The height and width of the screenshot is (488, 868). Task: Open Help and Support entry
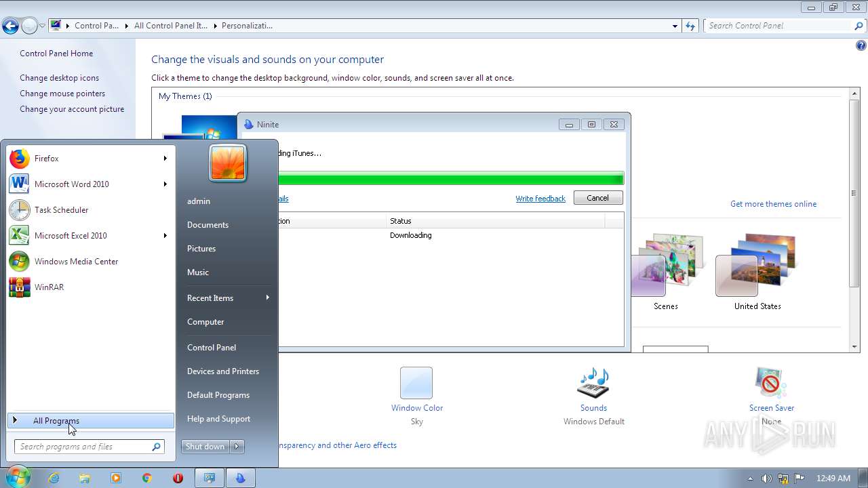point(219,419)
